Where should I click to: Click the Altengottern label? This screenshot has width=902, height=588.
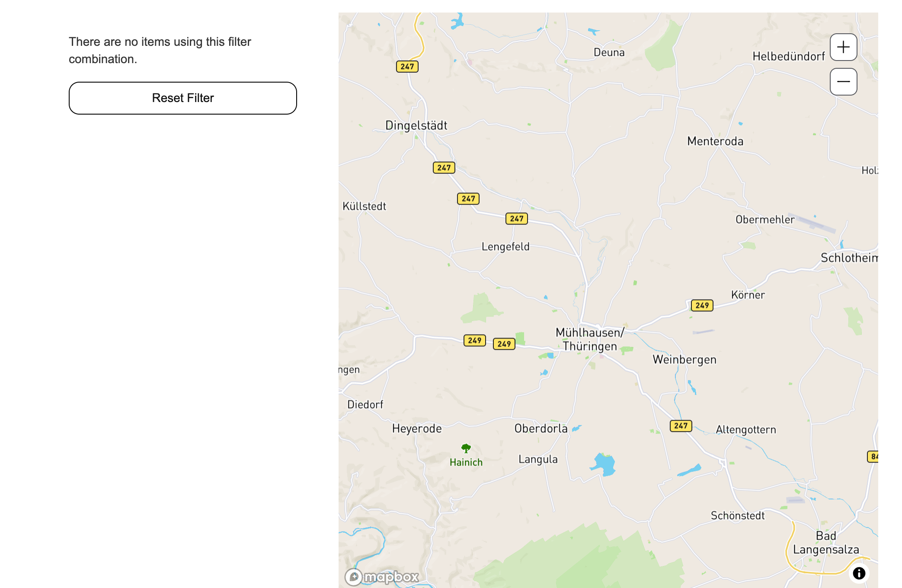click(746, 430)
